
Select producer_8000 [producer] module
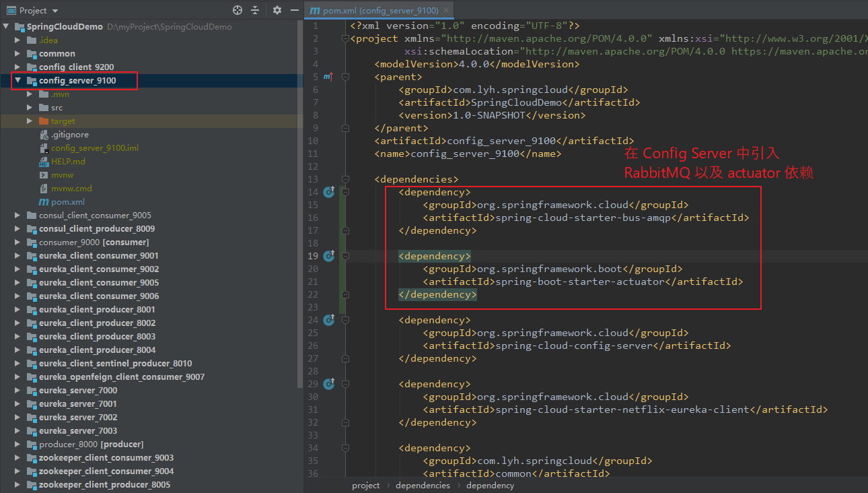coord(92,445)
